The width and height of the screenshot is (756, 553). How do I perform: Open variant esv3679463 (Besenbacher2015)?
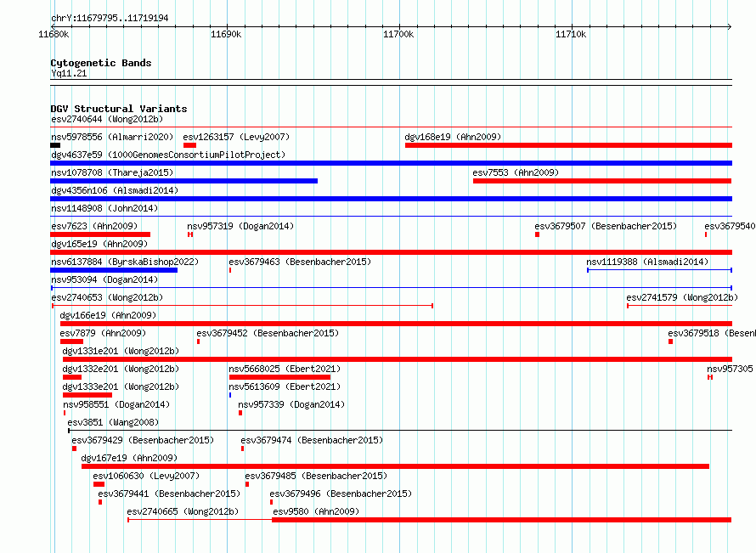coord(300,262)
